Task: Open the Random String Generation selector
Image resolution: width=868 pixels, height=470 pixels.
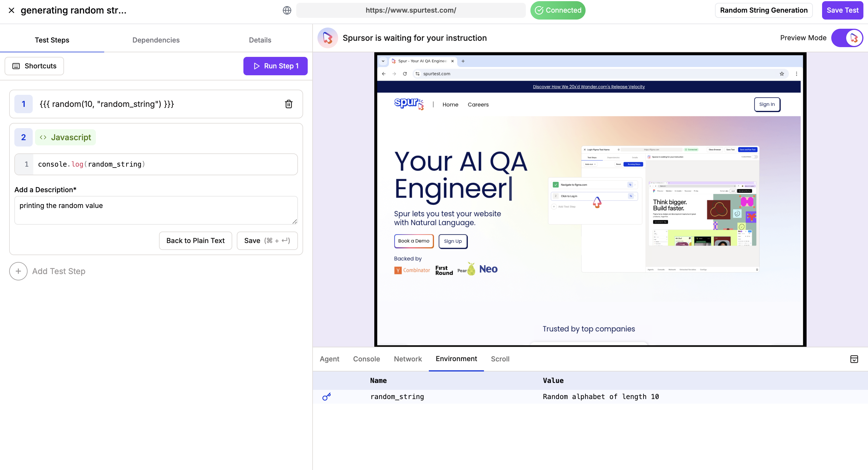Action: point(764,10)
